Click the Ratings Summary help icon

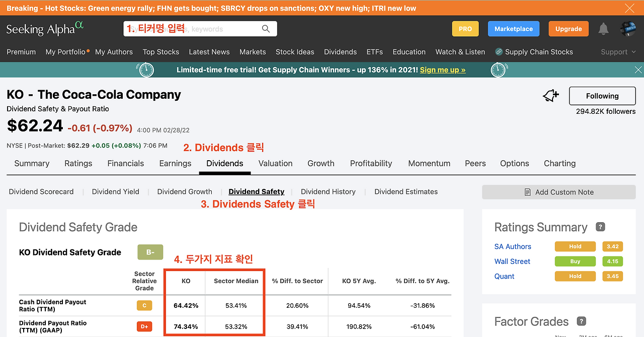click(x=600, y=227)
